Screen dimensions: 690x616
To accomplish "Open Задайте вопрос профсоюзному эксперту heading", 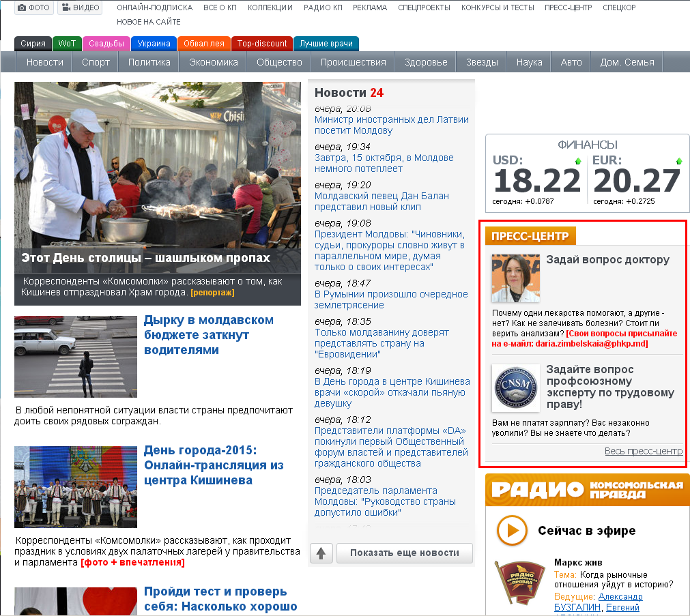I will [610, 387].
